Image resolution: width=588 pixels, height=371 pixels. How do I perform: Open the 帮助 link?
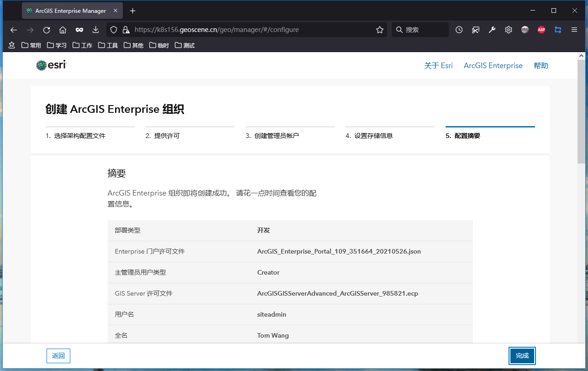[x=541, y=65]
